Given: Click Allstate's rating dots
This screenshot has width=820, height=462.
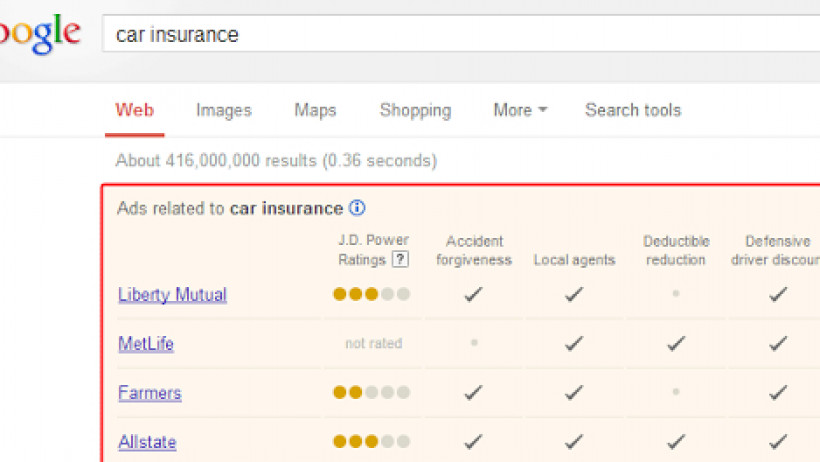Looking at the screenshot, I should click(x=371, y=441).
